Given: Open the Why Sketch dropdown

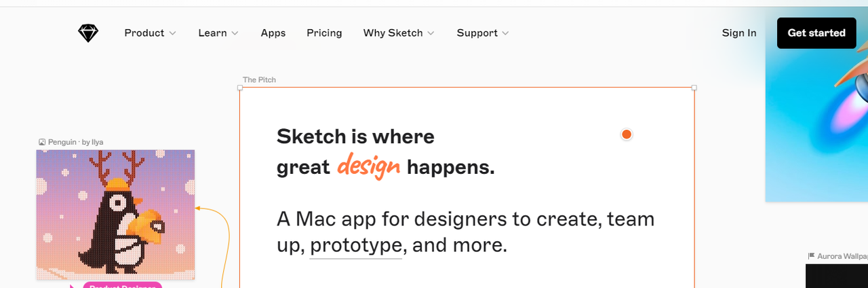Looking at the screenshot, I should [x=398, y=33].
